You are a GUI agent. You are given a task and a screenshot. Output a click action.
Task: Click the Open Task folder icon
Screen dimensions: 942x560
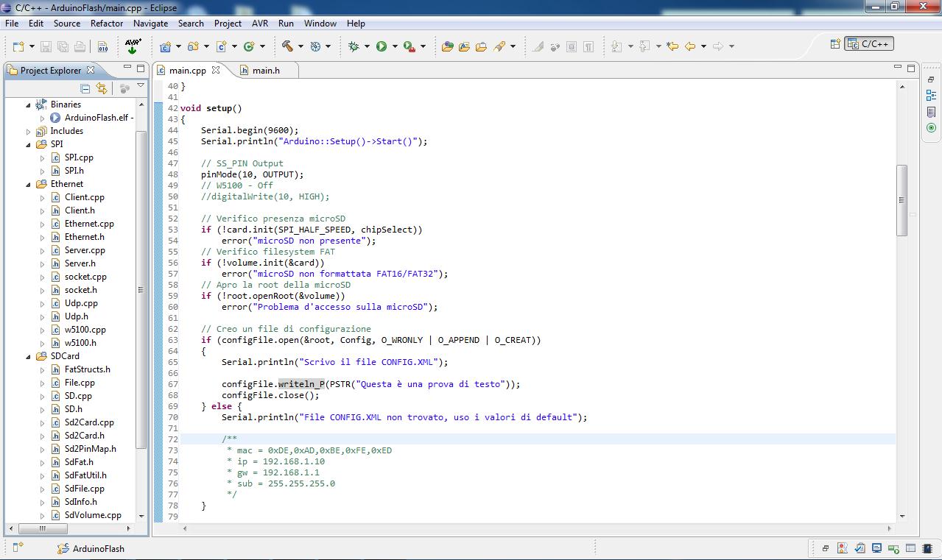click(x=481, y=46)
